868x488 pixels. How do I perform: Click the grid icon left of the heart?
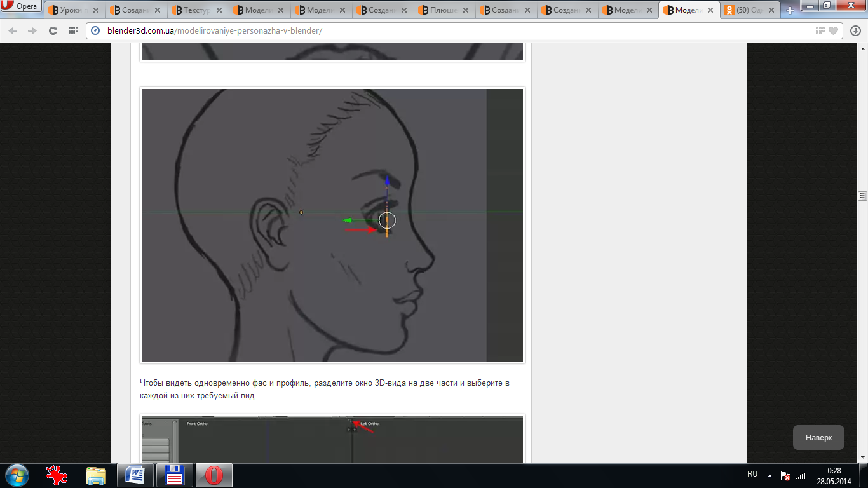820,30
